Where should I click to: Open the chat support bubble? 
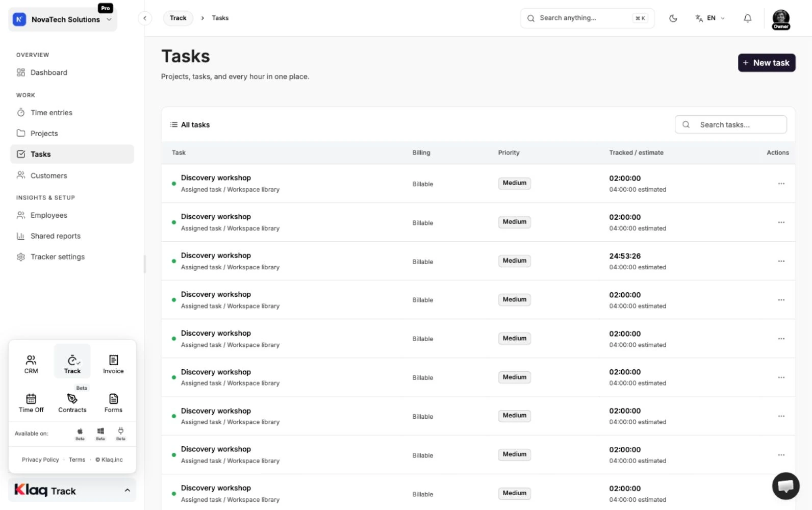(x=785, y=486)
